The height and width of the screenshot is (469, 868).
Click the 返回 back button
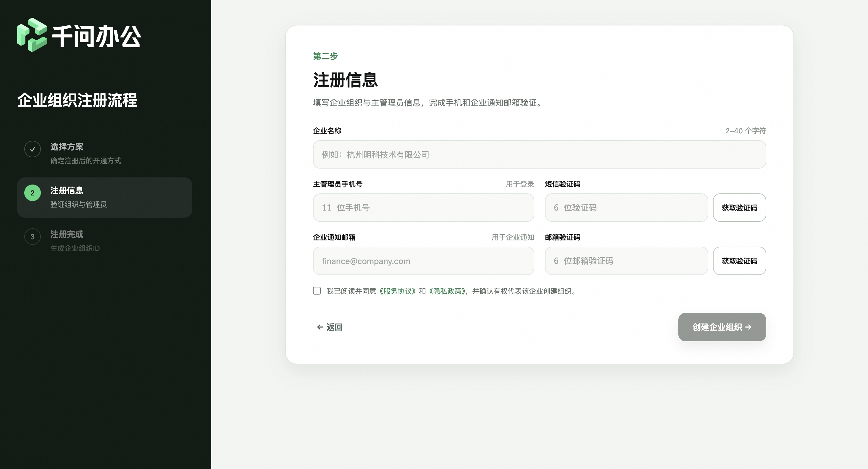click(330, 327)
